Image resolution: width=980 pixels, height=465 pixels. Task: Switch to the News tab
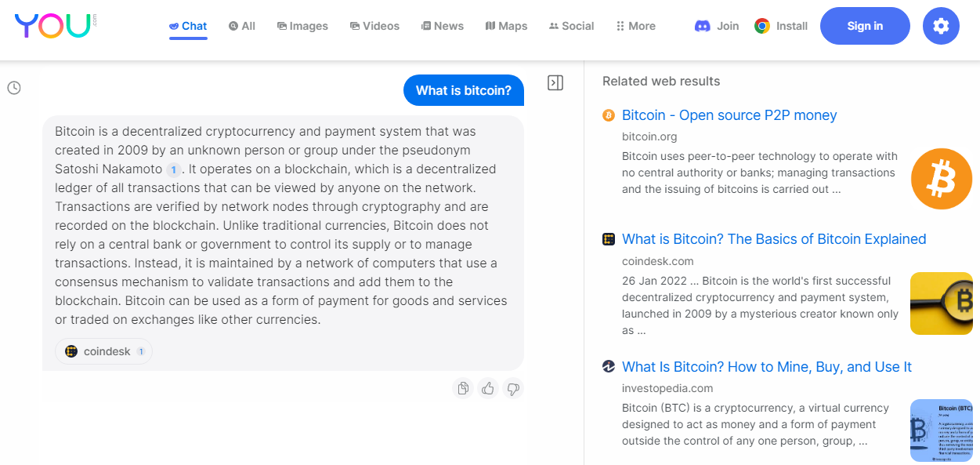442,26
